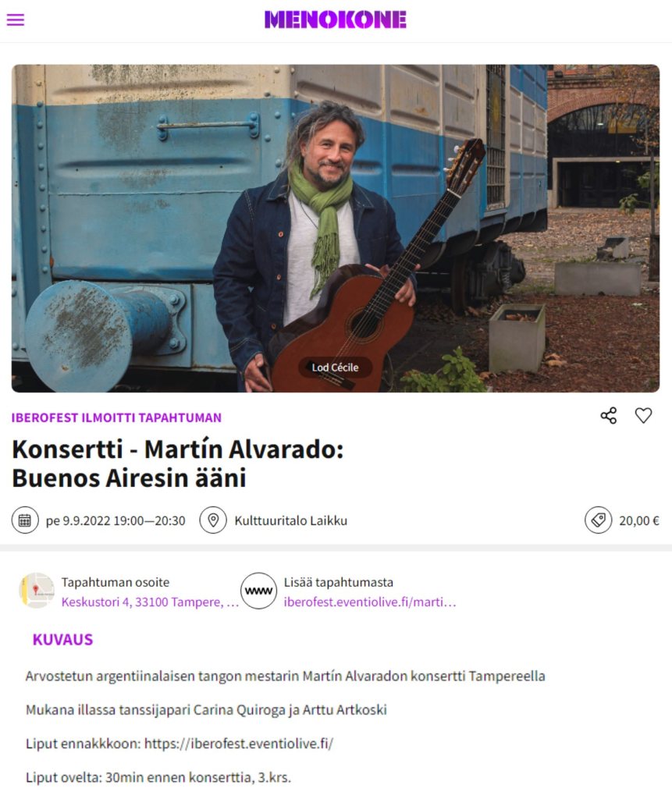Click the Liput ennakkoon ticket URL text

point(239,744)
